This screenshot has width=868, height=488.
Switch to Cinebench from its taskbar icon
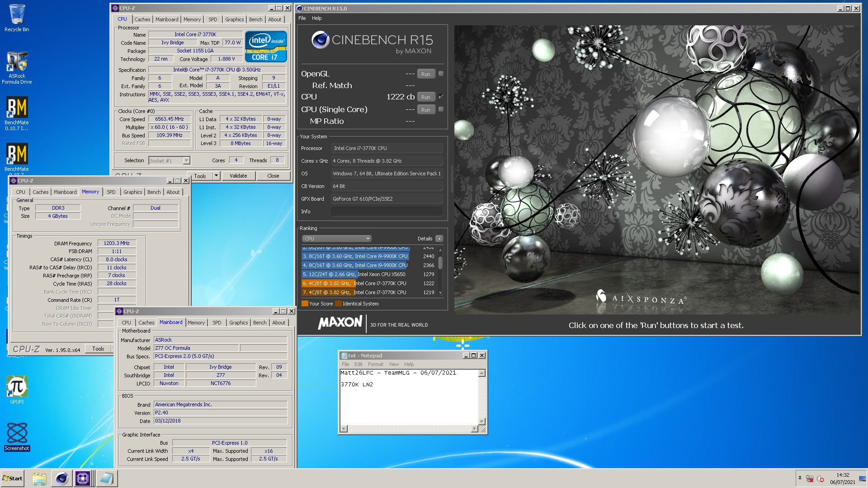[61, 478]
